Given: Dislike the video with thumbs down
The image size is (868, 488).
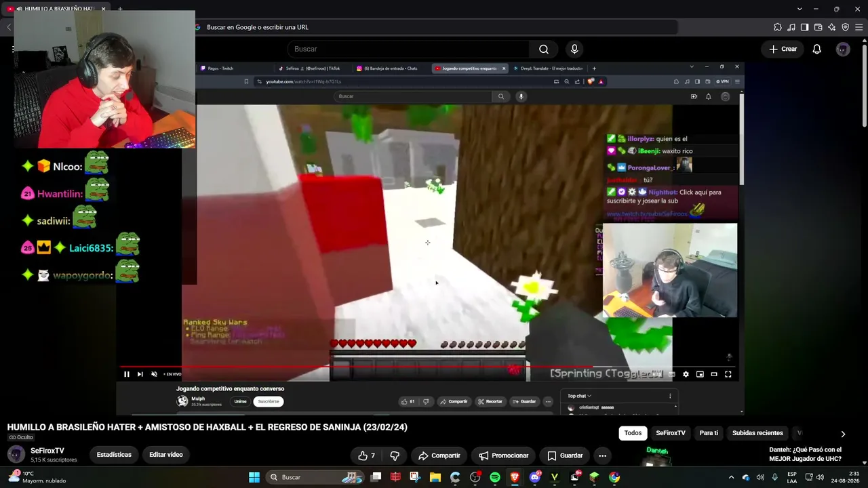Looking at the screenshot, I should pyautogui.click(x=395, y=455).
